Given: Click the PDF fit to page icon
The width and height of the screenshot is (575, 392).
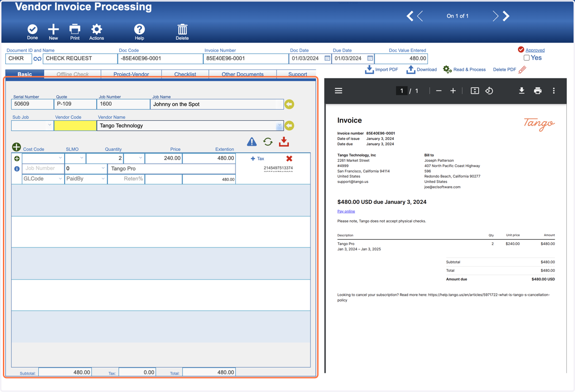Looking at the screenshot, I should click(475, 90).
